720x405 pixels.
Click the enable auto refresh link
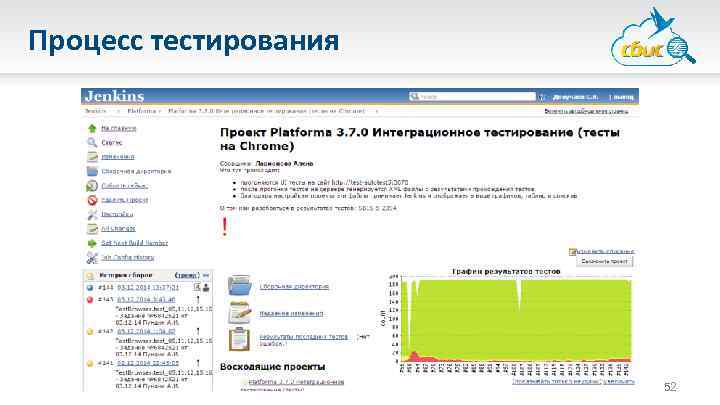[586, 111]
